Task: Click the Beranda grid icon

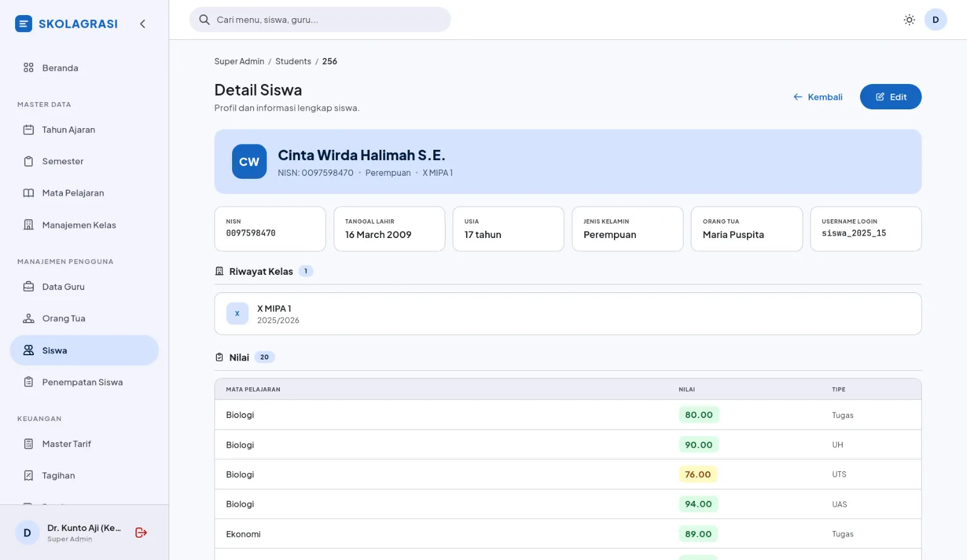Action: [x=28, y=68]
